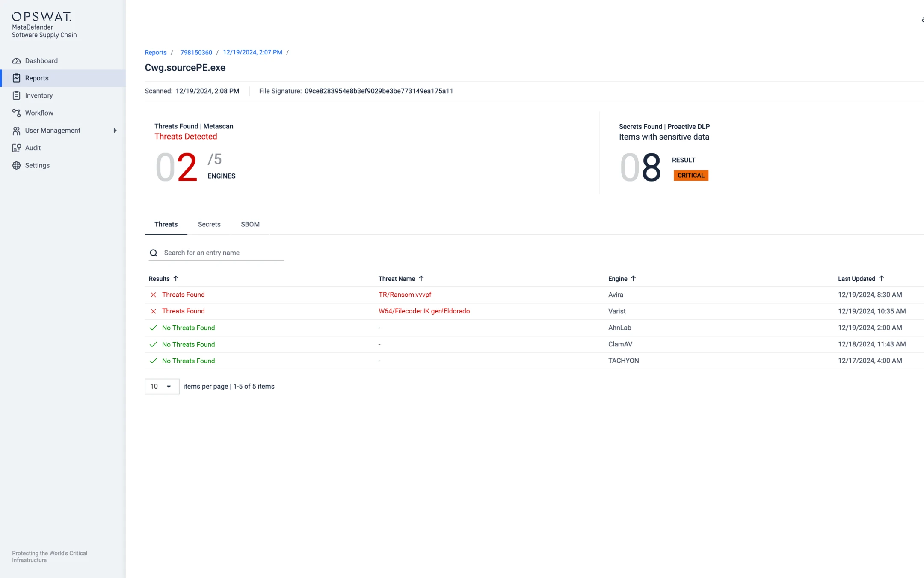
Task: Click the Dashboard gauge icon in sidebar
Action: pyautogui.click(x=16, y=61)
